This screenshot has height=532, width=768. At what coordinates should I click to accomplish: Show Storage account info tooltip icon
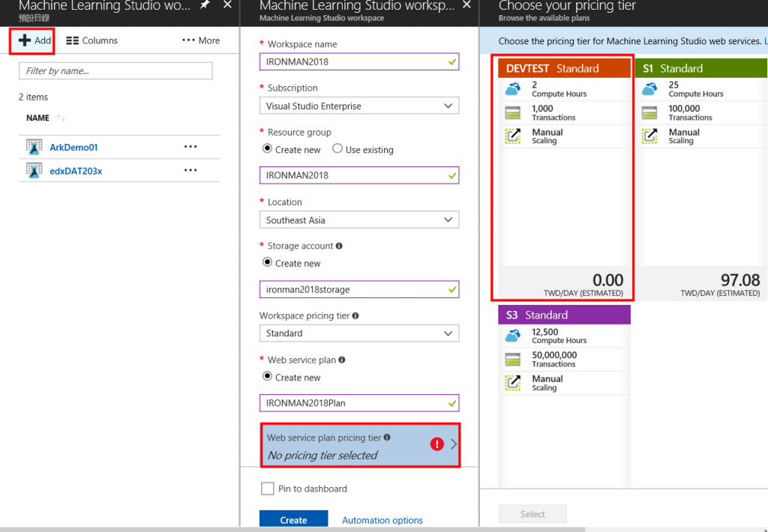(339, 246)
